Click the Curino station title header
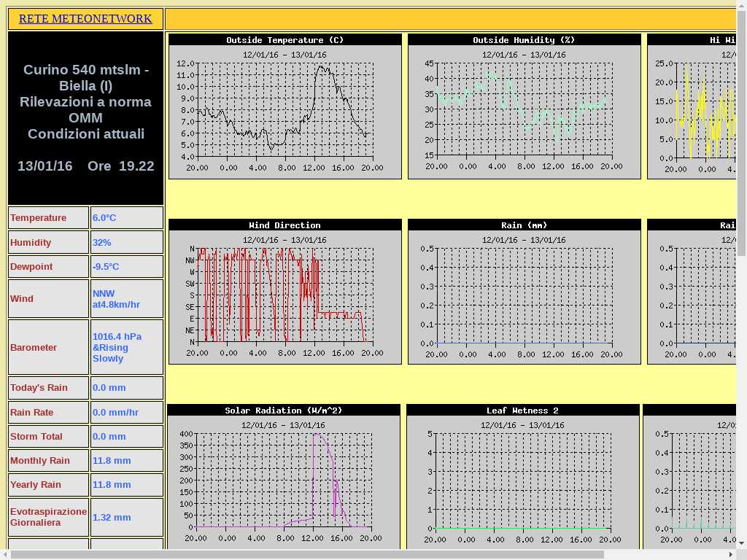747x560 pixels. (85, 102)
